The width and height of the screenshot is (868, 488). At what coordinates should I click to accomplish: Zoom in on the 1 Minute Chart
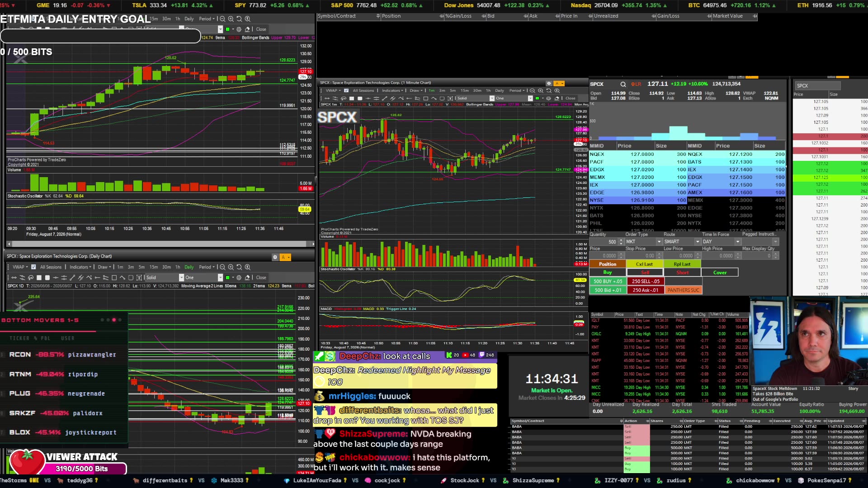[540, 90]
